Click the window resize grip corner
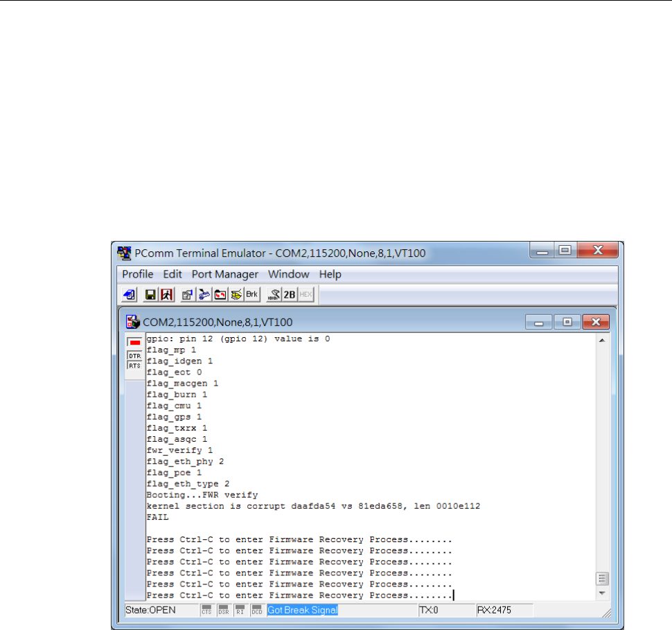 point(608,613)
